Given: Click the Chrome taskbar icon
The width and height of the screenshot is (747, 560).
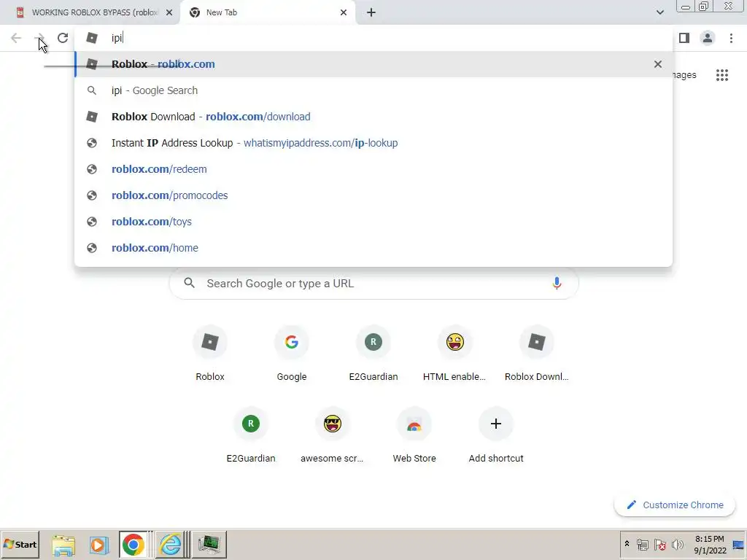Looking at the screenshot, I should (133, 545).
